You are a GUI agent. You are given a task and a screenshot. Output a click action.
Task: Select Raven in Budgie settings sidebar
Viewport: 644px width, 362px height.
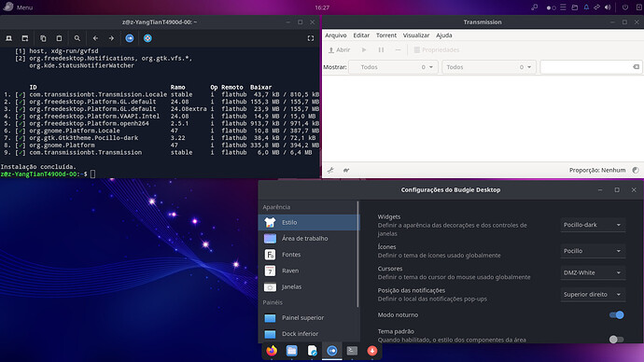pyautogui.click(x=309, y=271)
